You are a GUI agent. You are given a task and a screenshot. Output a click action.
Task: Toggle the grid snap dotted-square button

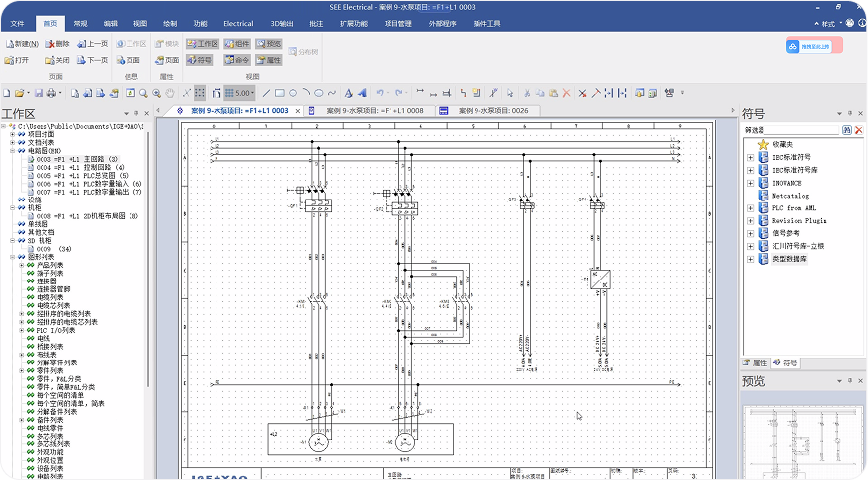click(x=200, y=93)
